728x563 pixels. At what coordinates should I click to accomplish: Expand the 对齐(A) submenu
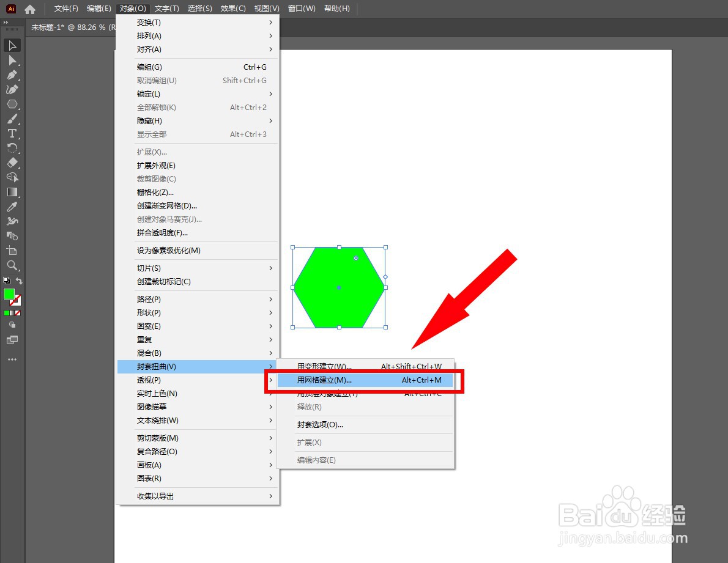[198, 49]
